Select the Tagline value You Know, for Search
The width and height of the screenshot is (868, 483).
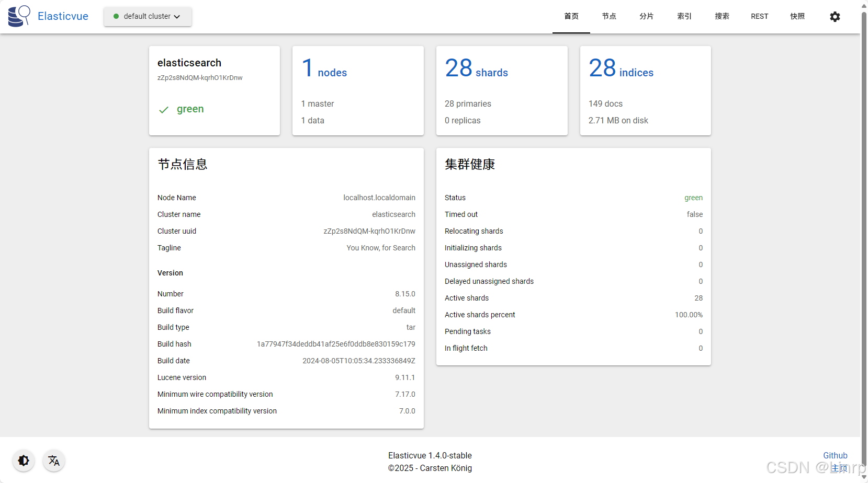(381, 248)
